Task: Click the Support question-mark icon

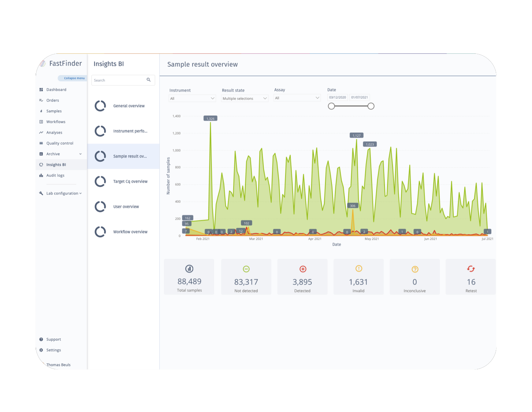Action: (x=41, y=339)
